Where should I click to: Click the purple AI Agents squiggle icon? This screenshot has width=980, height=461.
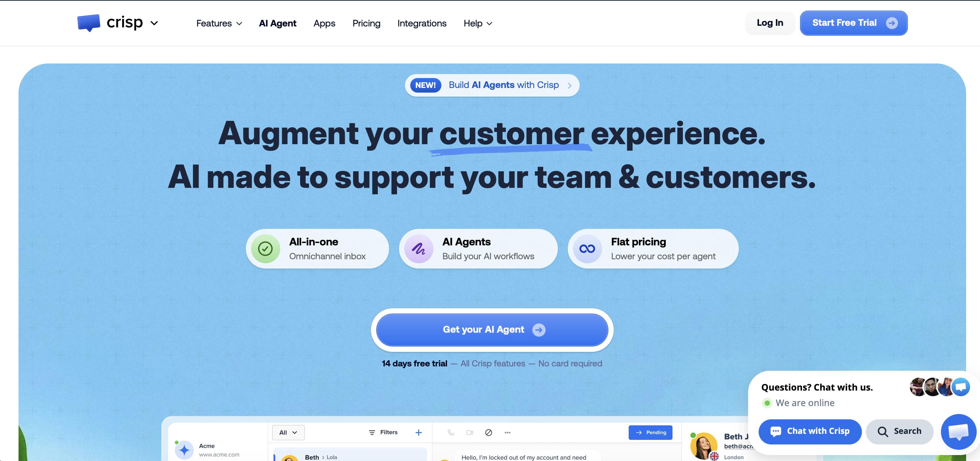point(419,249)
